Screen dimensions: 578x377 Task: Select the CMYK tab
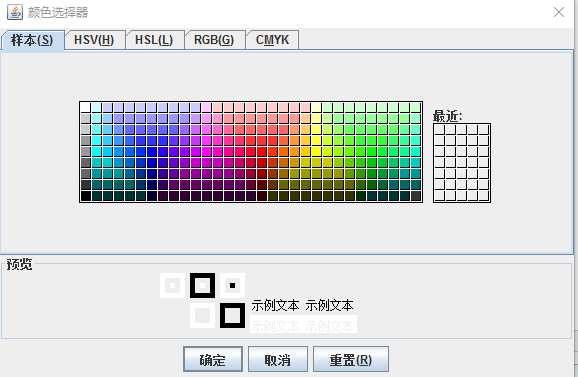tap(272, 40)
